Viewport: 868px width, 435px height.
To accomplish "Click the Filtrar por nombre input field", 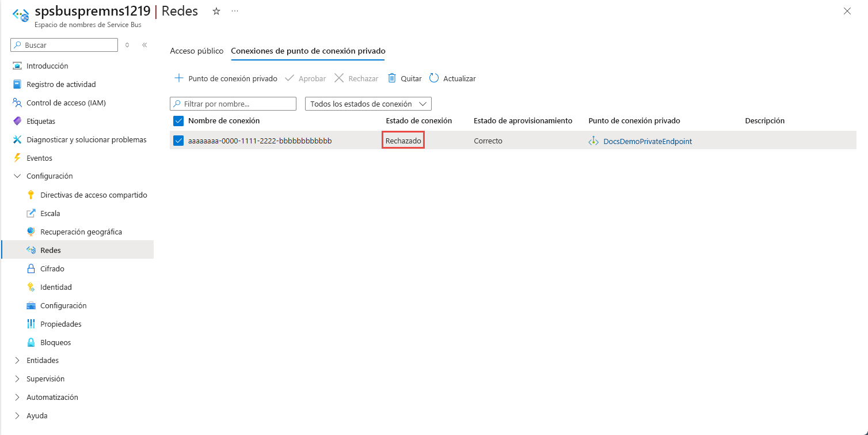I will pos(233,104).
